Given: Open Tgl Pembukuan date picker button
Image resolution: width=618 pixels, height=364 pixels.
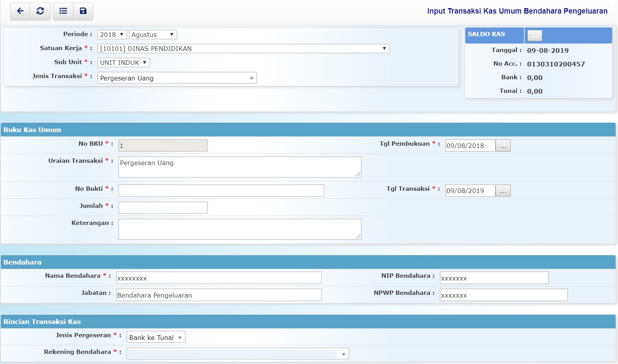Looking at the screenshot, I should (503, 146).
